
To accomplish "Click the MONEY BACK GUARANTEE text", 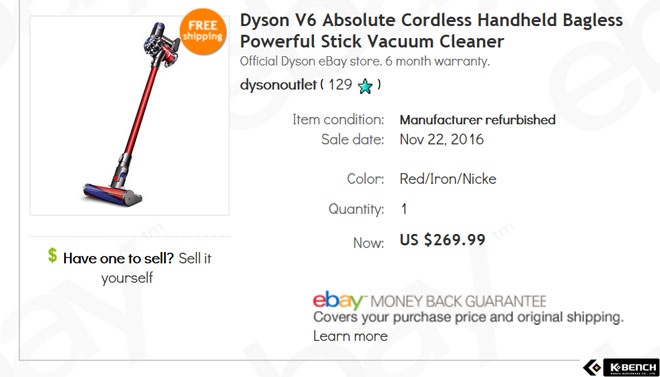I will (x=459, y=301).
